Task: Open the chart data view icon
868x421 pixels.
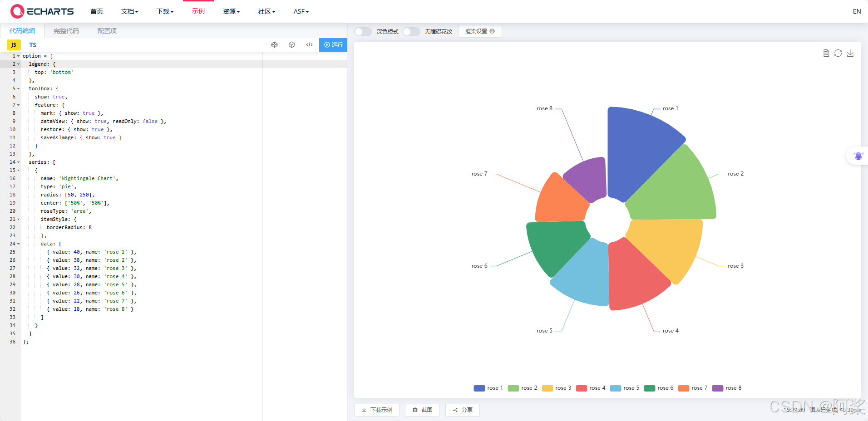Action: pos(826,53)
